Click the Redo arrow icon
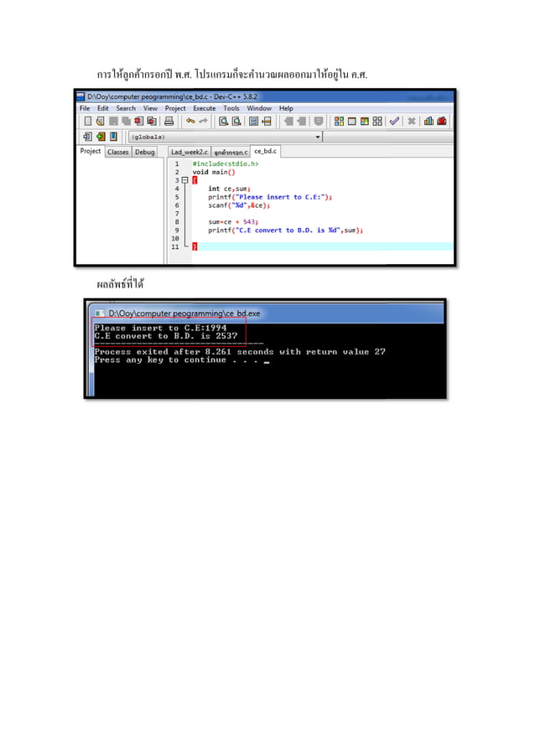The width and height of the screenshot is (535, 756). pyautogui.click(x=203, y=121)
